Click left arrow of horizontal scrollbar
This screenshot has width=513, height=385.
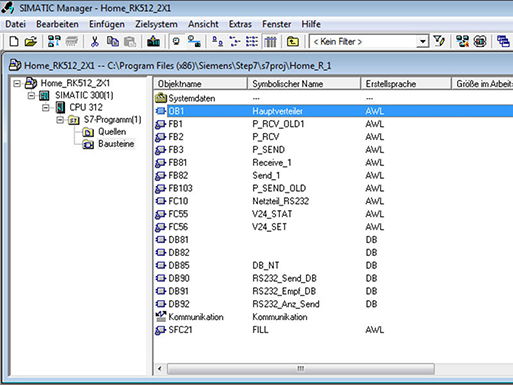[160, 369]
